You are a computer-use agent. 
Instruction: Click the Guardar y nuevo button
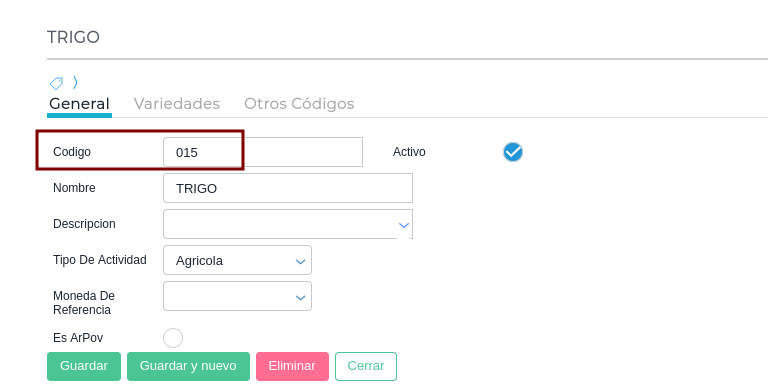(188, 366)
